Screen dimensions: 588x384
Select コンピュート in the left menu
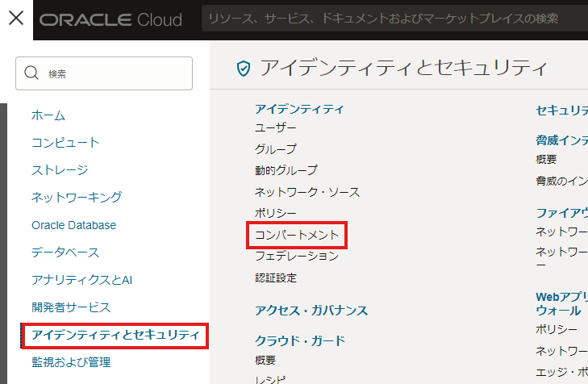point(65,143)
